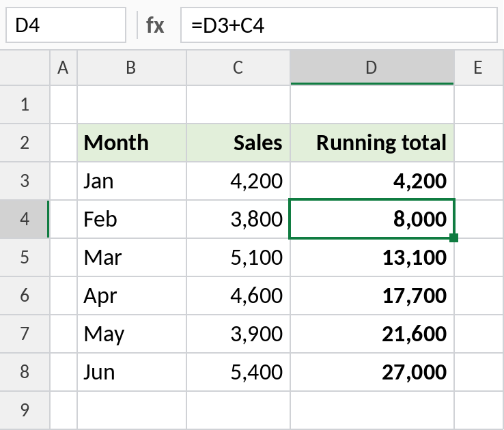Screen dimensions: 504x430
Task: Select the Apr cell
Action: pos(132,296)
